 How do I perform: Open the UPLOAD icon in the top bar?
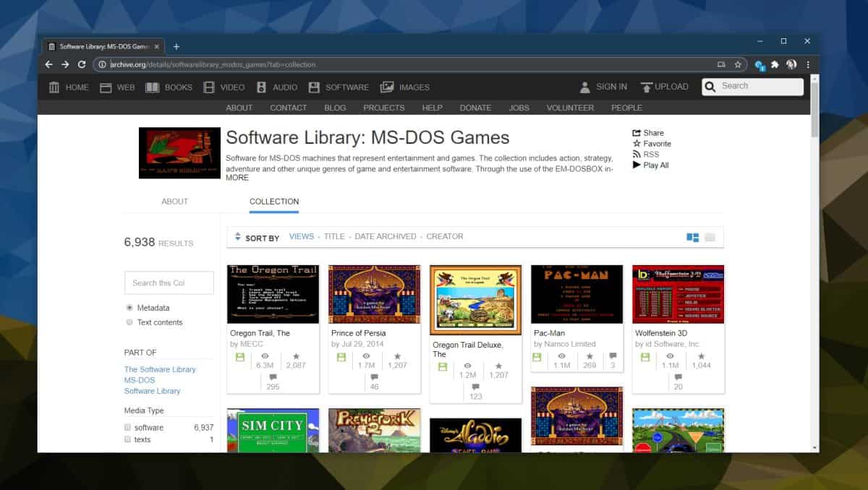click(646, 86)
